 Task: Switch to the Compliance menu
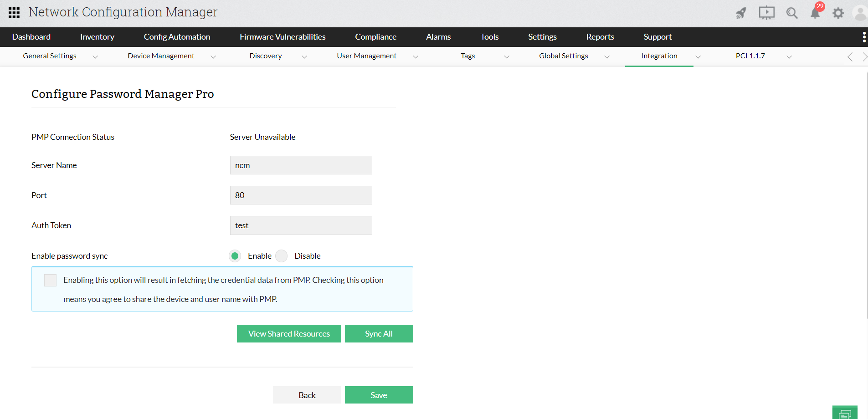pos(375,37)
